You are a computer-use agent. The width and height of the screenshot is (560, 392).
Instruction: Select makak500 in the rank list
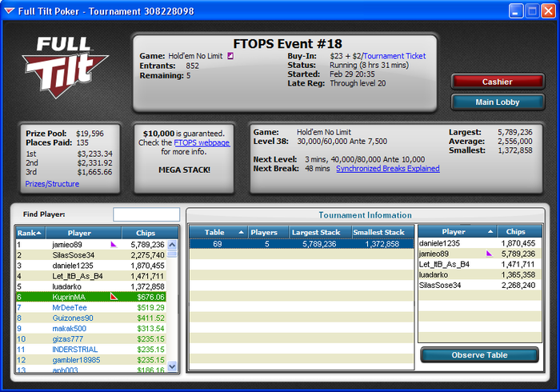point(91,328)
